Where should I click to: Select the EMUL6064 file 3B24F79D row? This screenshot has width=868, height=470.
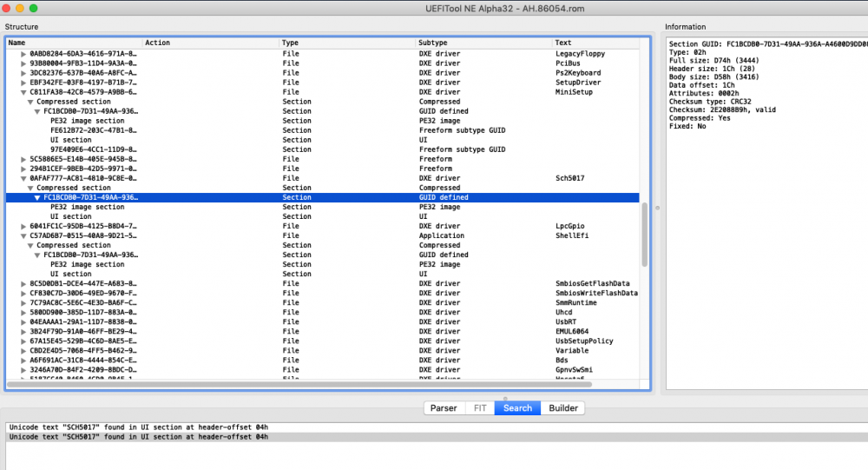(322, 332)
